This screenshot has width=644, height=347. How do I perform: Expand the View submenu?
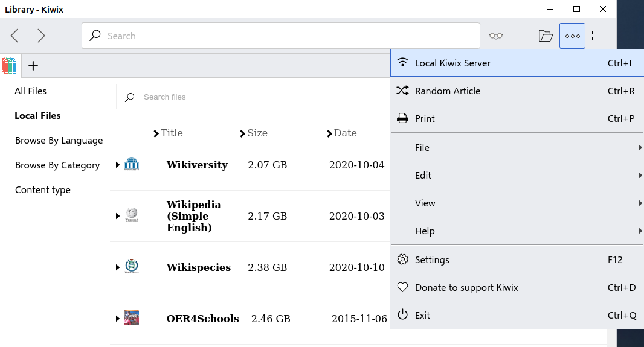coord(517,203)
